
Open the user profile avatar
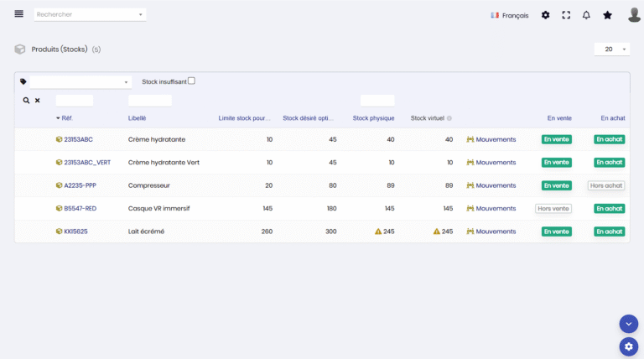coord(634,15)
